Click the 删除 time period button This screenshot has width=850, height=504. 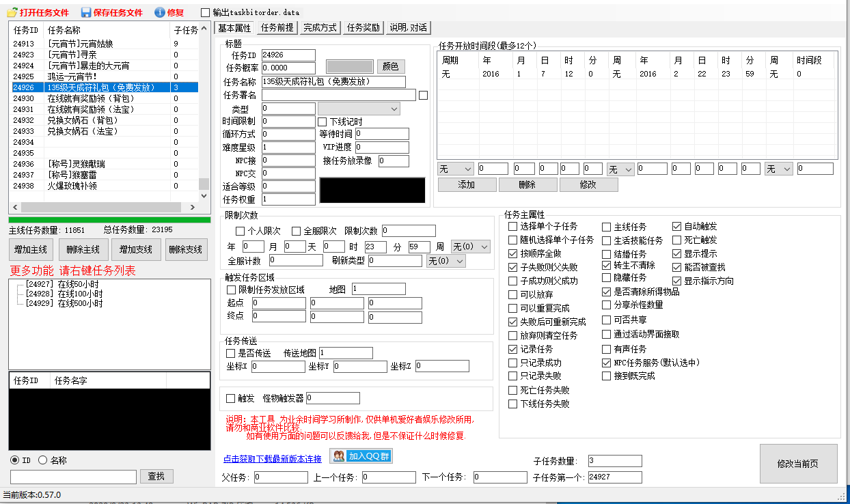(x=527, y=185)
